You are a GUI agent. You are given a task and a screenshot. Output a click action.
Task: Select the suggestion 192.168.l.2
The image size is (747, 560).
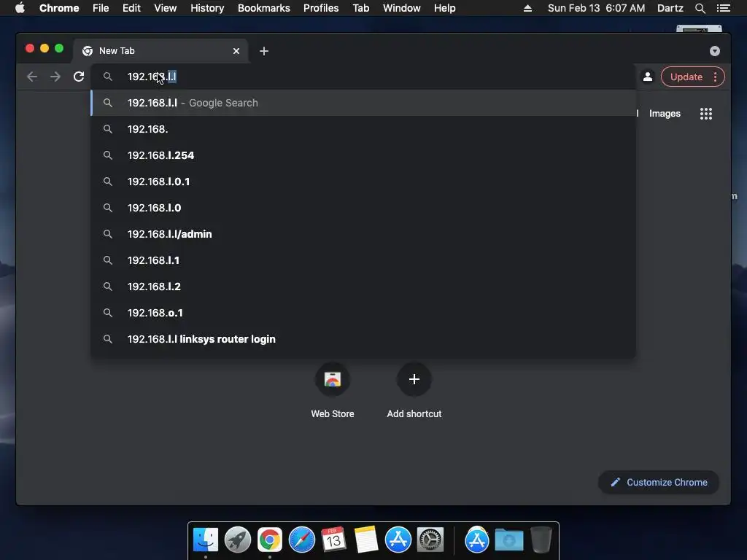pyautogui.click(x=363, y=286)
